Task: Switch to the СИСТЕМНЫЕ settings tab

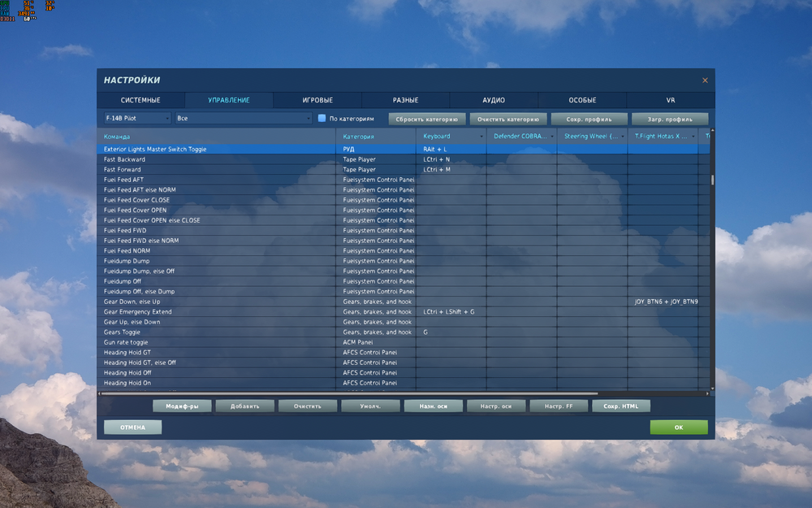Action: click(140, 100)
